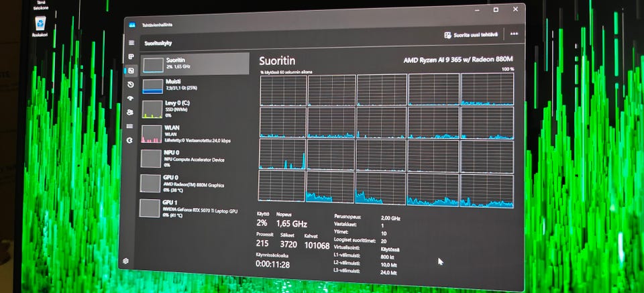The height and width of the screenshot is (293, 644).
Task: Click the NPU 0 mini graph thumbnail
Action: point(151,158)
